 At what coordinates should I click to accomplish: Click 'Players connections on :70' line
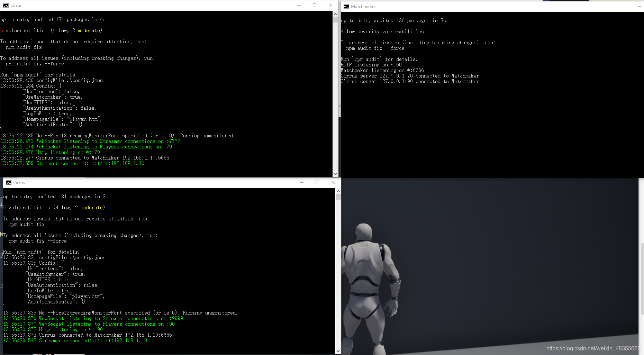click(86, 147)
